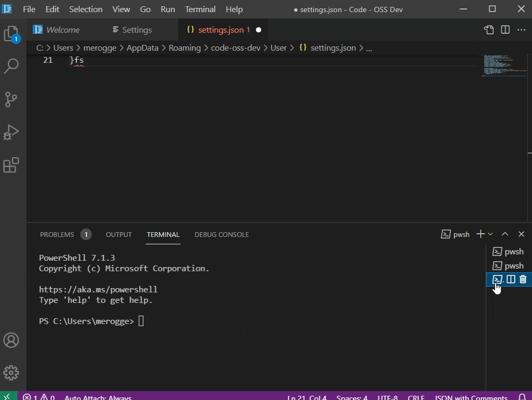Open the Manage gear icon
The height and width of the screenshot is (400, 532).
pos(11,373)
